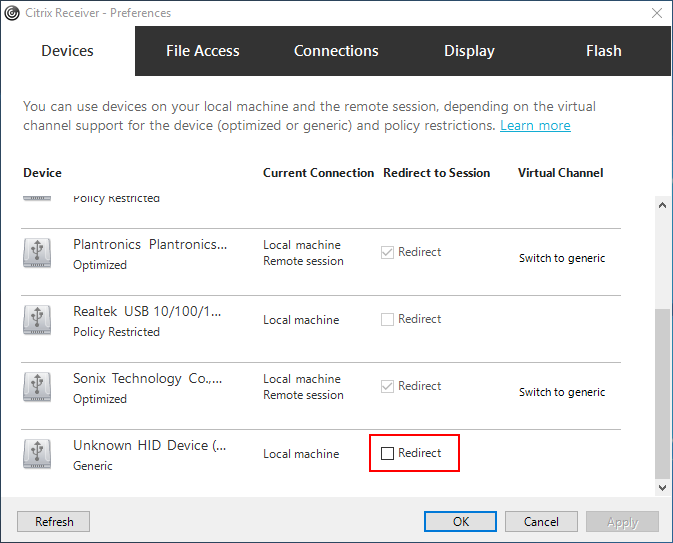Image resolution: width=673 pixels, height=543 pixels.
Task: Open the Flash tab
Action: tap(603, 51)
